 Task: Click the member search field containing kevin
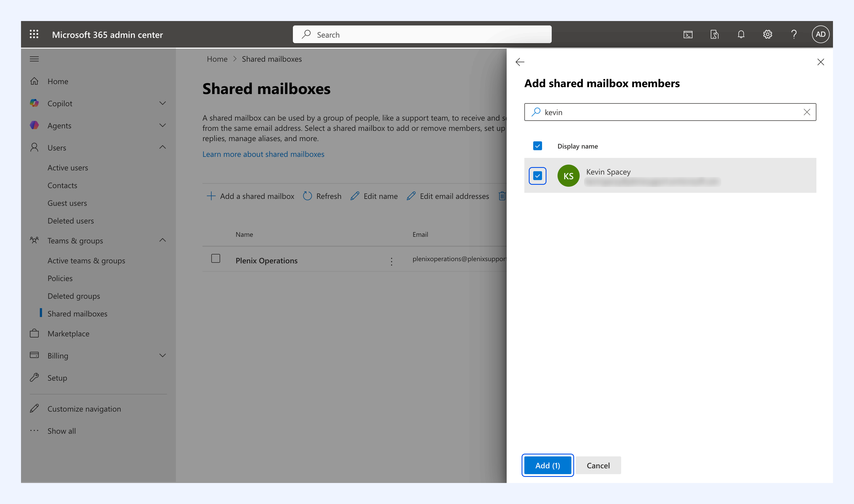coord(670,112)
